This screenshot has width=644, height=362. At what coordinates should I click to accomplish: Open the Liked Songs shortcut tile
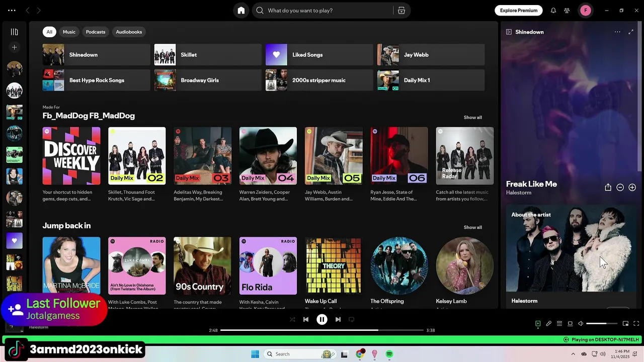pos(319,55)
